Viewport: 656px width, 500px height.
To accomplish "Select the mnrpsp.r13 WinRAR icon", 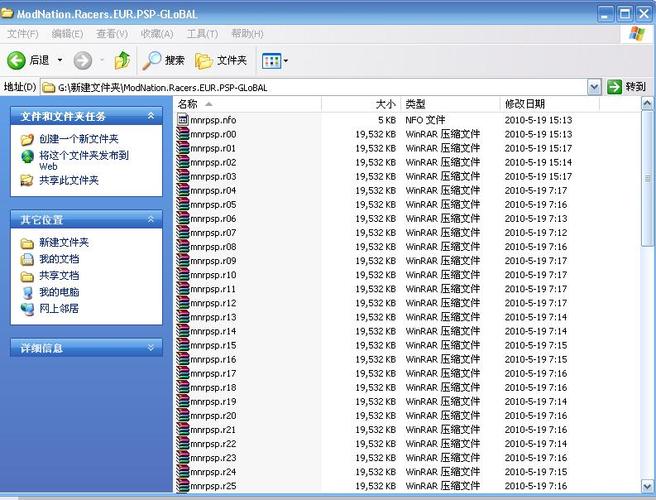I will (182, 317).
